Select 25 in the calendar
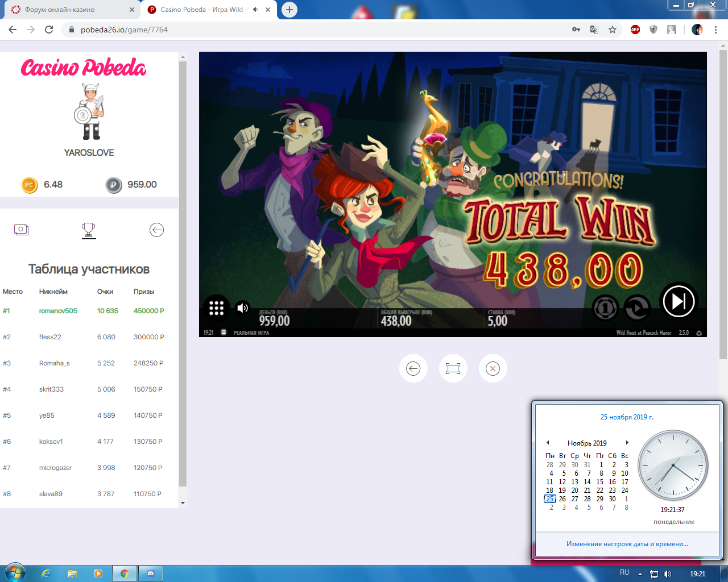 (x=549, y=498)
